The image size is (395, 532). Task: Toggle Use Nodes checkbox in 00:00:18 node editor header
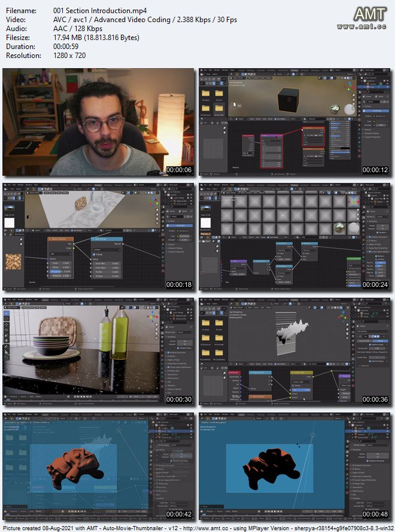pos(72,230)
